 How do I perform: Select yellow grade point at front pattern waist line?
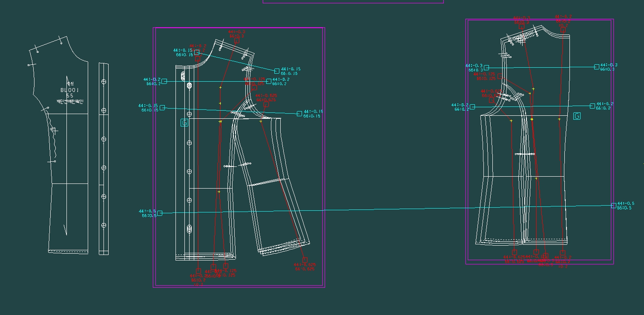coord(219,192)
